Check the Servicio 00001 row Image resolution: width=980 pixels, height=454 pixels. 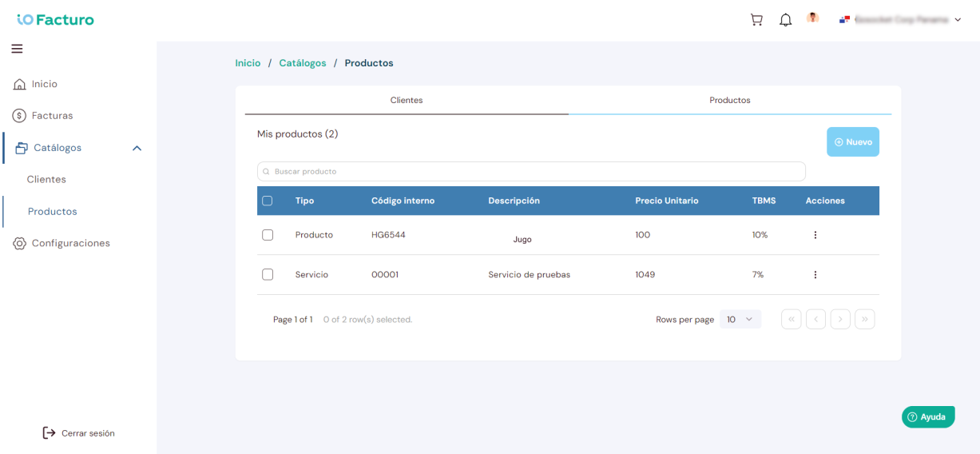point(268,274)
